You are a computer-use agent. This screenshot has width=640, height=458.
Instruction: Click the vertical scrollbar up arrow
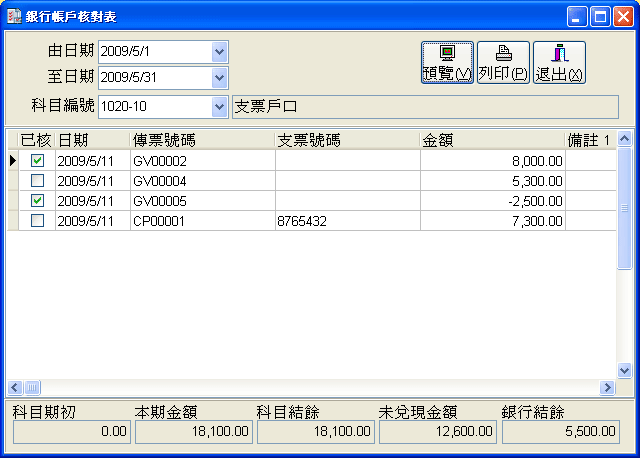[624, 139]
